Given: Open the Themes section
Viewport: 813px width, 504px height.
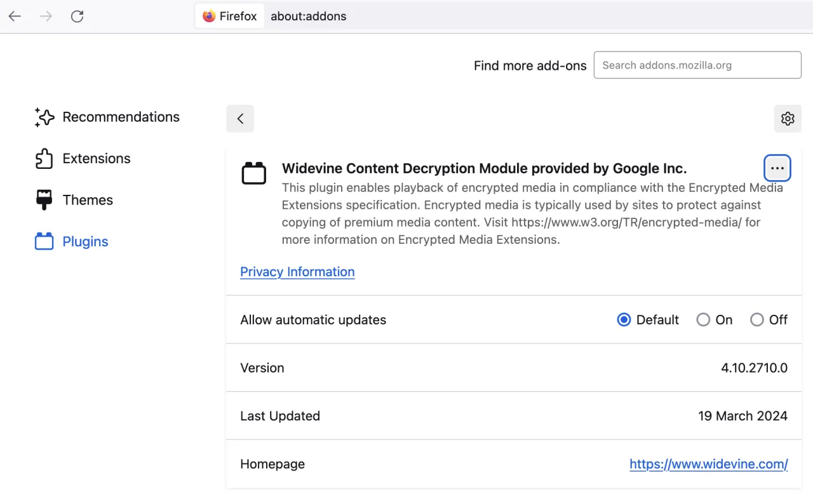Looking at the screenshot, I should click(x=88, y=199).
